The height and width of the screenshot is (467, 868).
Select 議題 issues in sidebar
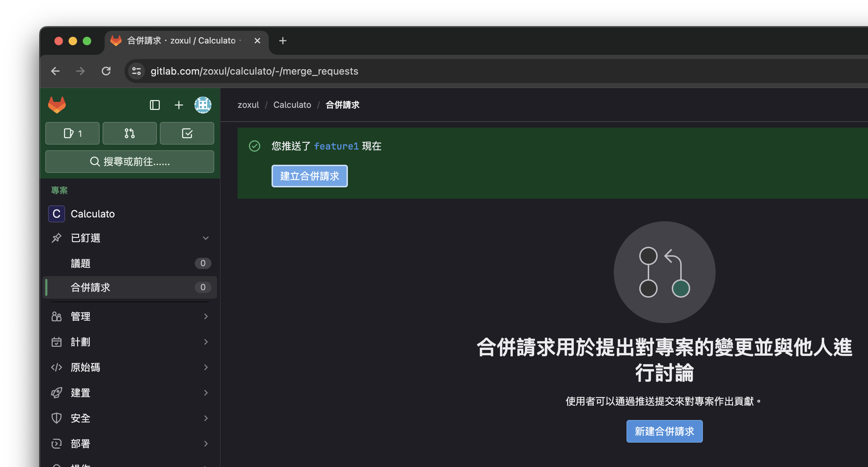[x=81, y=263]
